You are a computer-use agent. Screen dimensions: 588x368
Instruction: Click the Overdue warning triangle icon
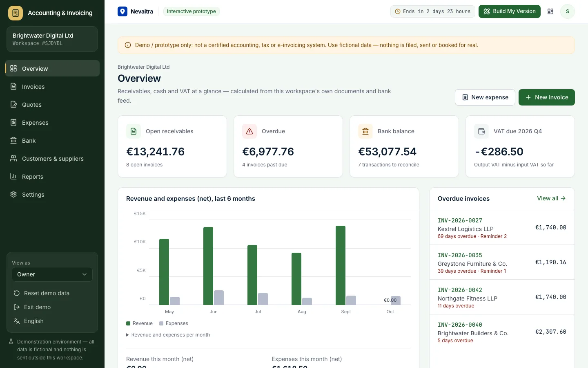(249, 131)
